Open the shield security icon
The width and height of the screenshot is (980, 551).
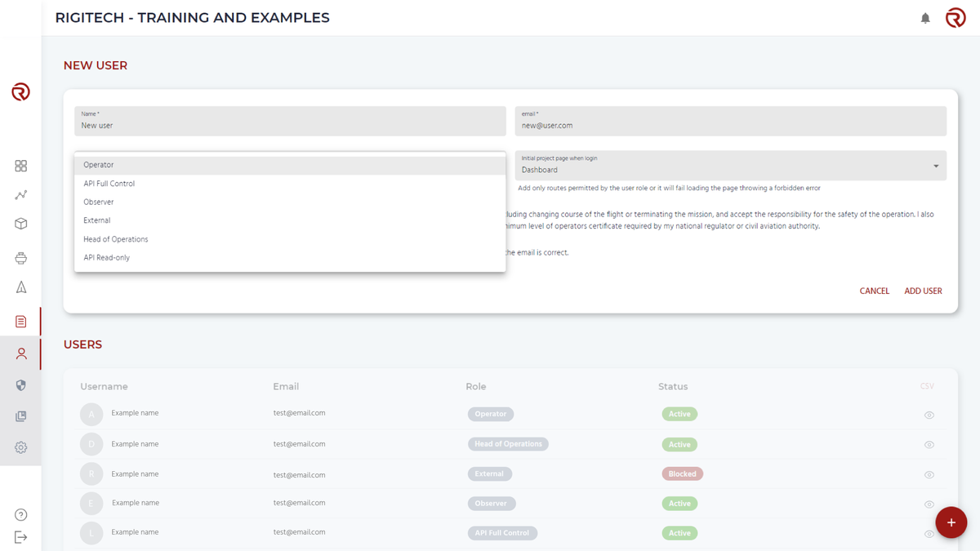click(x=20, y=385)
